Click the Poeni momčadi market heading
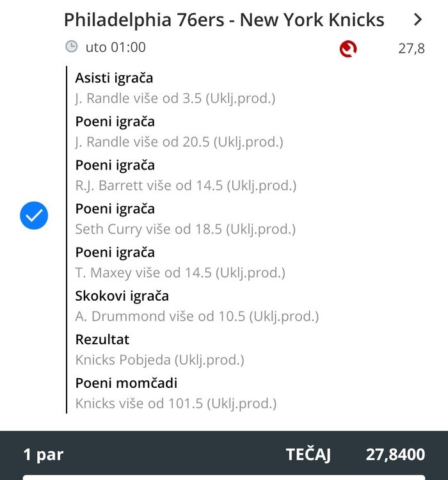This screenshot has height=480, width=448. coord(127,383)
